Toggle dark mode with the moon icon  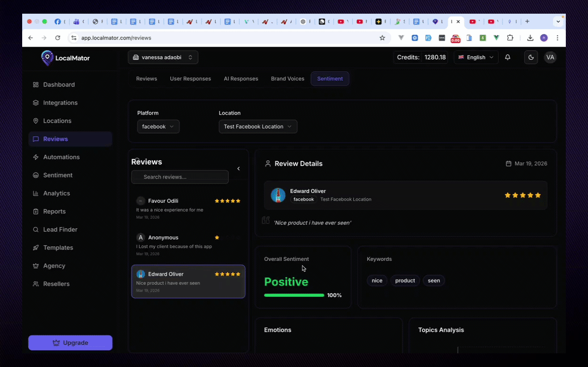530,57
